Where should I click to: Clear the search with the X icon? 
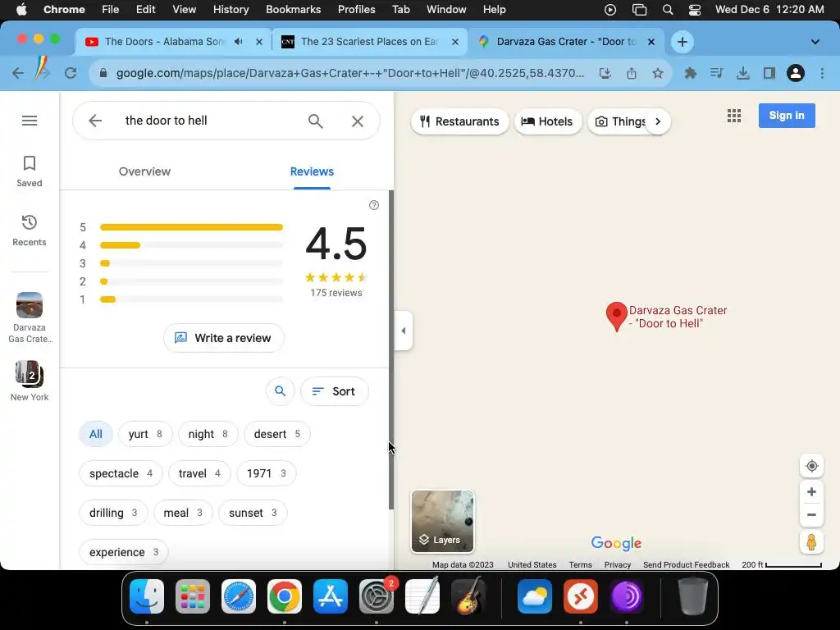tap(358, 121)
